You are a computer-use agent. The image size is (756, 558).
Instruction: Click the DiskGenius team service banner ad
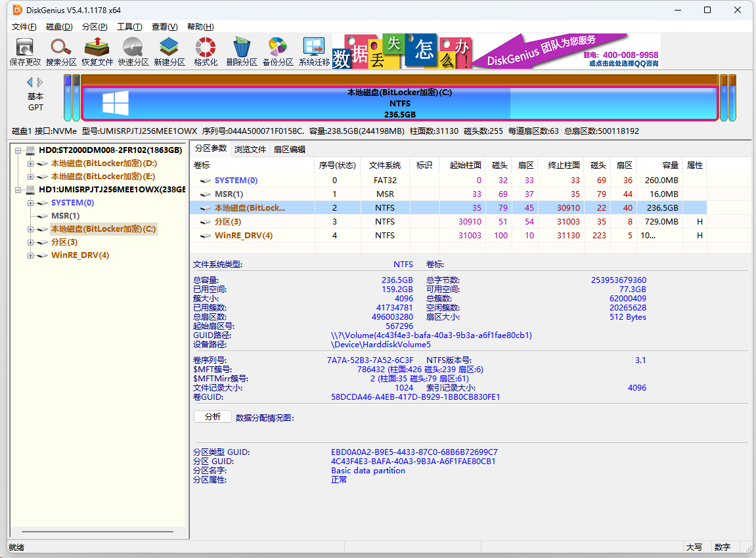tap(566, 51)
